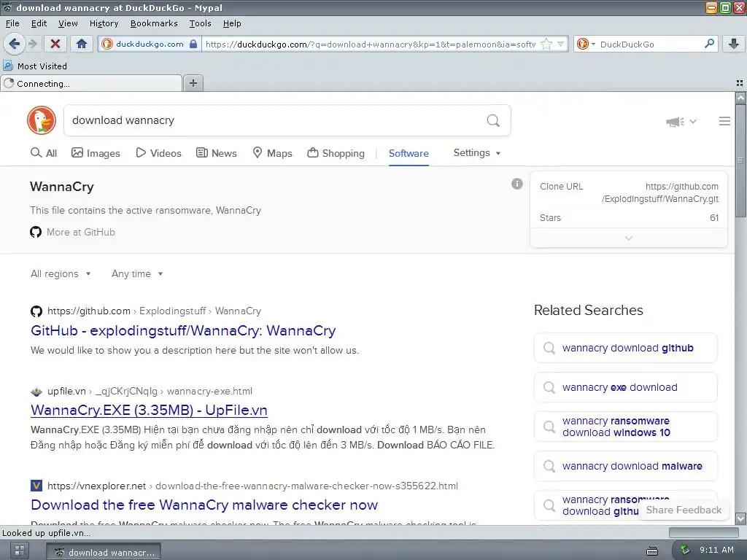Click the info icon beside the WannaCry card
747x560 pixels.
pyautogui.click(x=517, y=184)
